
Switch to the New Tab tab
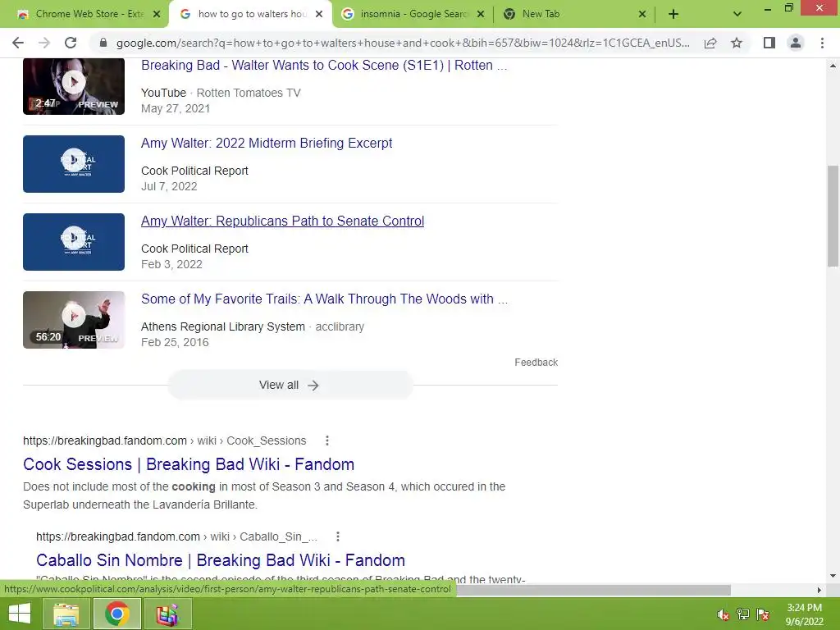click(574, 15)
